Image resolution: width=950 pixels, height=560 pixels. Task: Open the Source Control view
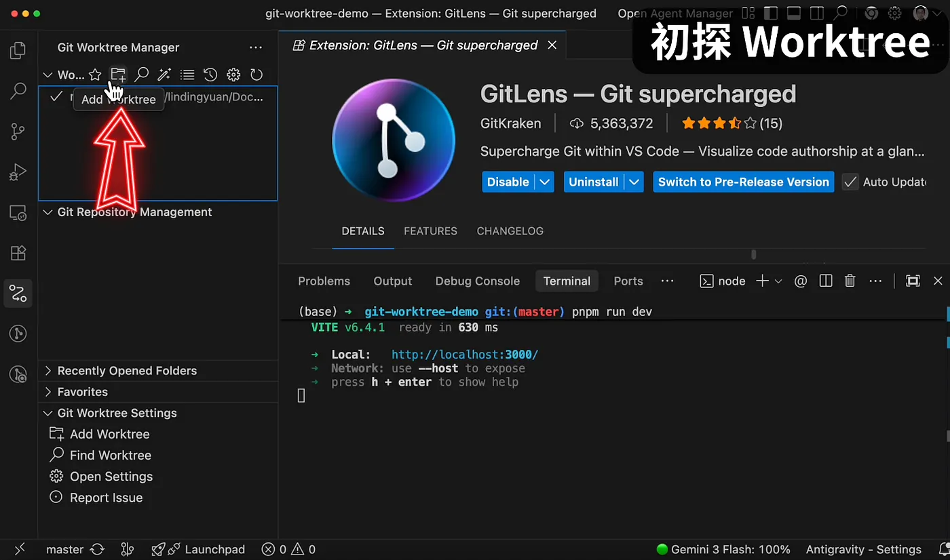click(x=18, y=132)
